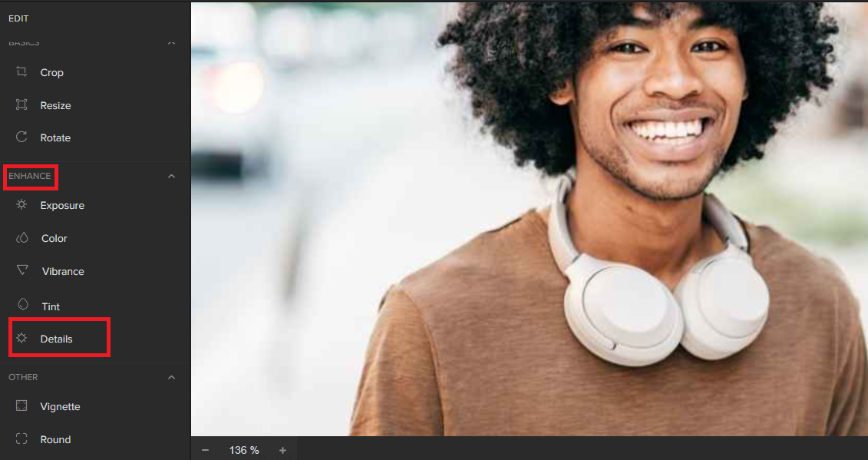Click the photo in the canvas

[530, 219]
